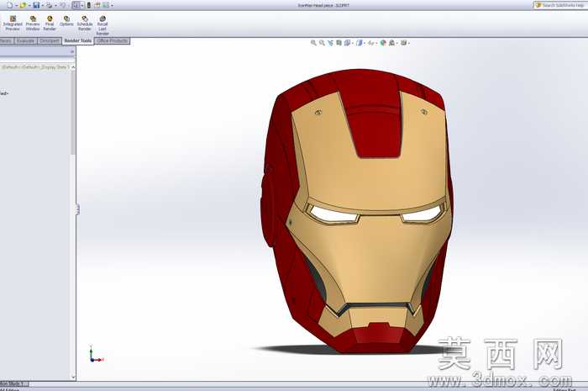
Task: Click the Rebuild traffic light icon
Action: [89, 5]
